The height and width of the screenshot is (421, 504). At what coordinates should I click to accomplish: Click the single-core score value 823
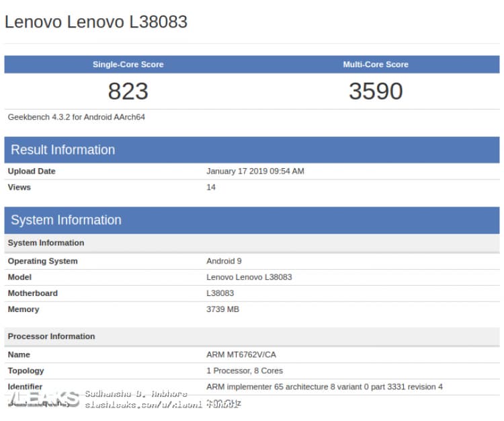coord(128,91)
